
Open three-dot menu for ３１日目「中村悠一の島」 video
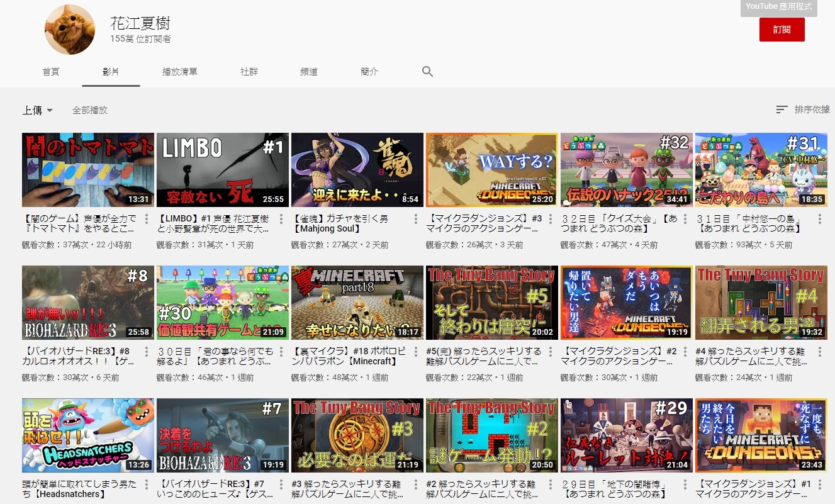click(x=820, y=220)
